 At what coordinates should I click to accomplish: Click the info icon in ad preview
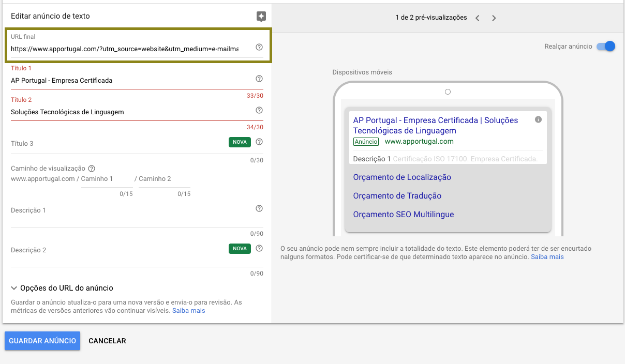point(538,119)
